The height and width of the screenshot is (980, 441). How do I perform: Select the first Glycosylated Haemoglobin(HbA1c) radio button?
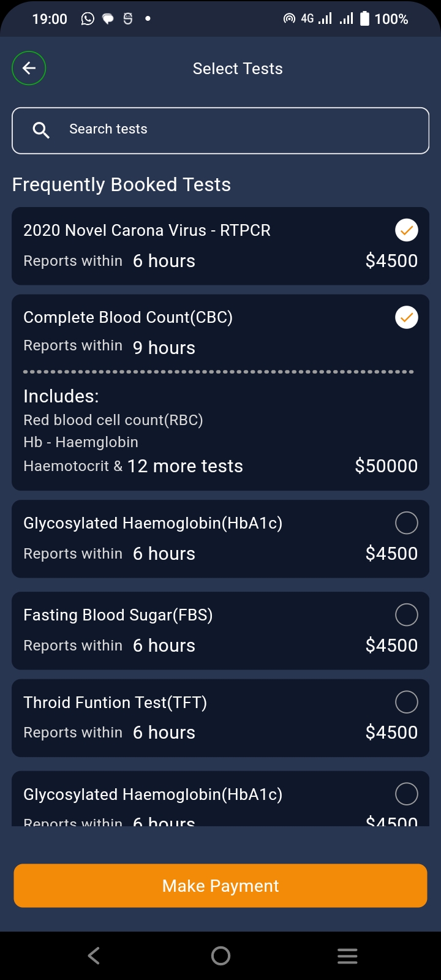click(x=406, y=523)
